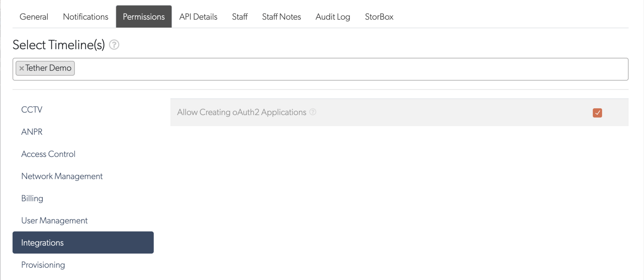Screen dimensions: 644x280
Task: Select Network Management category
Action: click(62, 176)
